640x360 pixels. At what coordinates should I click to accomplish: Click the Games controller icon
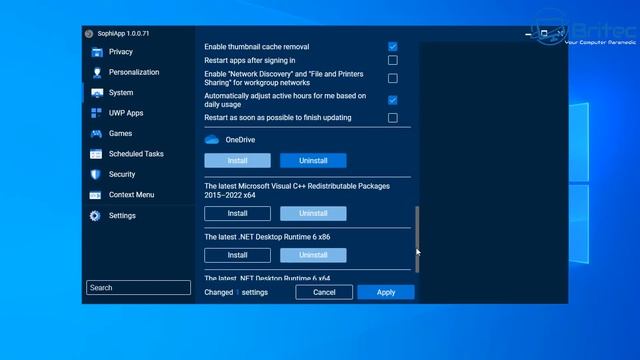pos(96,133)
